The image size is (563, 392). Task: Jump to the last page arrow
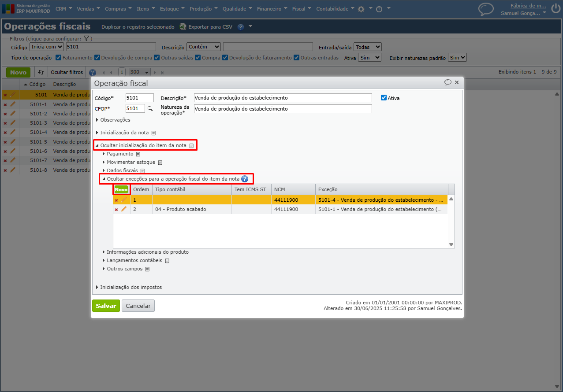163,72
